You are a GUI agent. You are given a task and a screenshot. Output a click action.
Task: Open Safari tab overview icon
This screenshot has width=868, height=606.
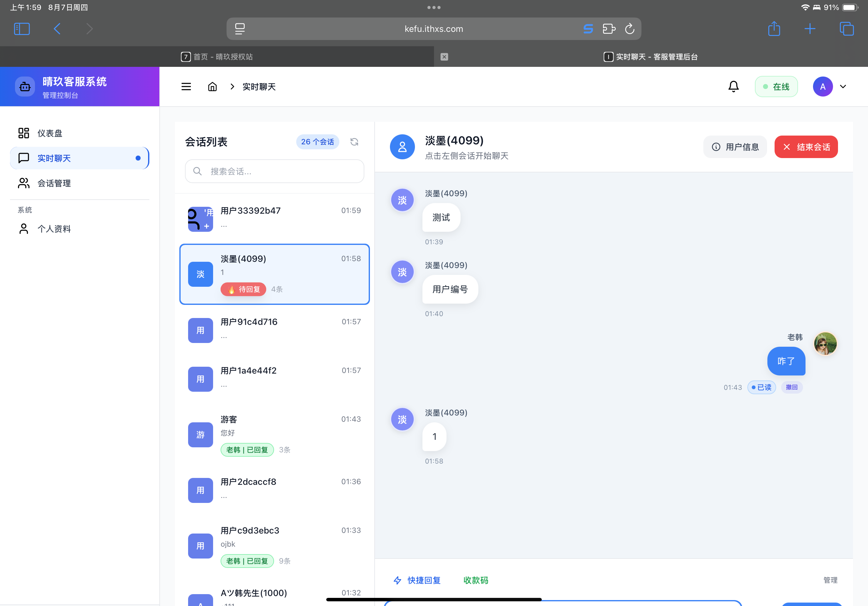coord(846,29)
